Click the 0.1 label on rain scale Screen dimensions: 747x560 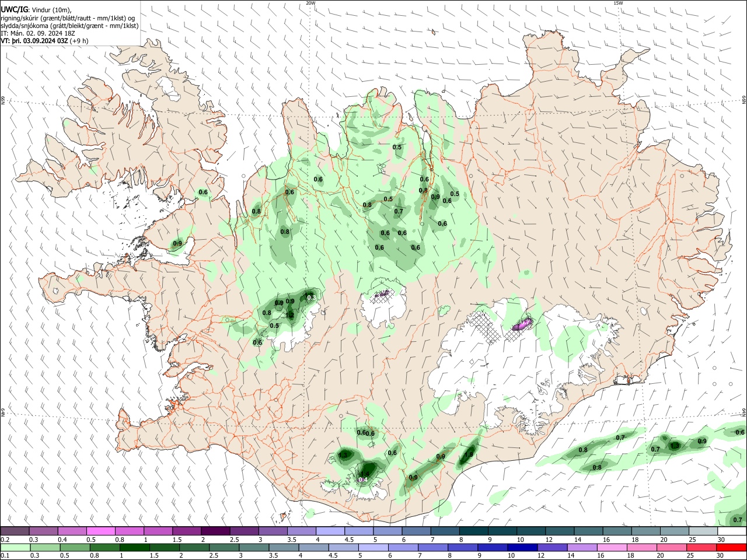(x=4, y=555)
